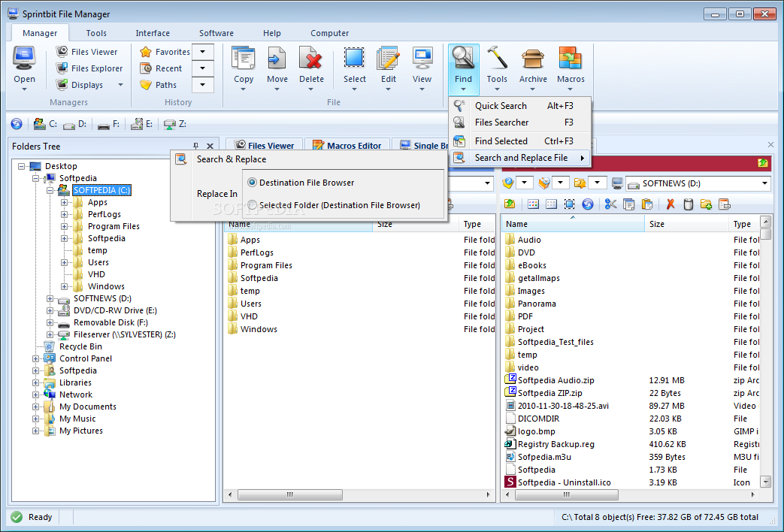Expand the Program Files tree node
The width and height of the screenshot is (784, 532).
tap(64, 226)
